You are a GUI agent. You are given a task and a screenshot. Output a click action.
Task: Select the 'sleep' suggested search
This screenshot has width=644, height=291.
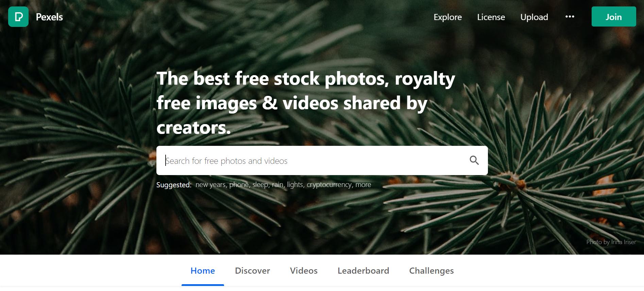point(260,185)
